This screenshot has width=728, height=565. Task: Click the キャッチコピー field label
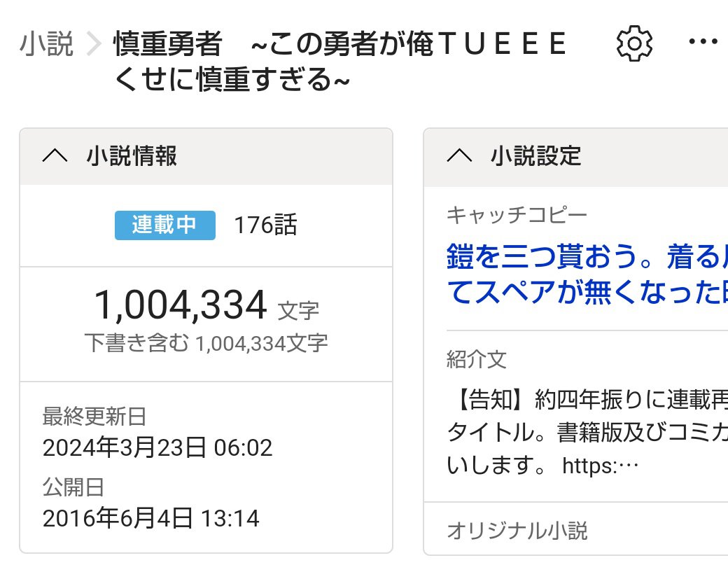tap(517, 214)
